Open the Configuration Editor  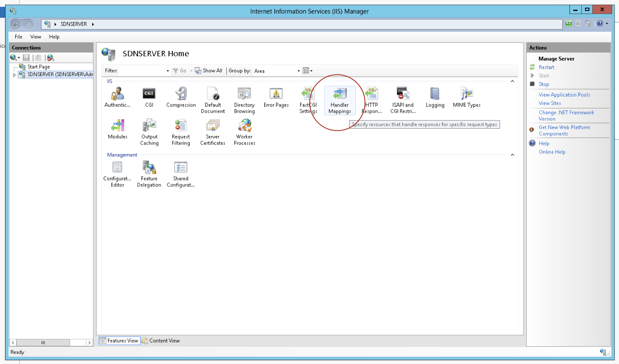pos(117,174)
